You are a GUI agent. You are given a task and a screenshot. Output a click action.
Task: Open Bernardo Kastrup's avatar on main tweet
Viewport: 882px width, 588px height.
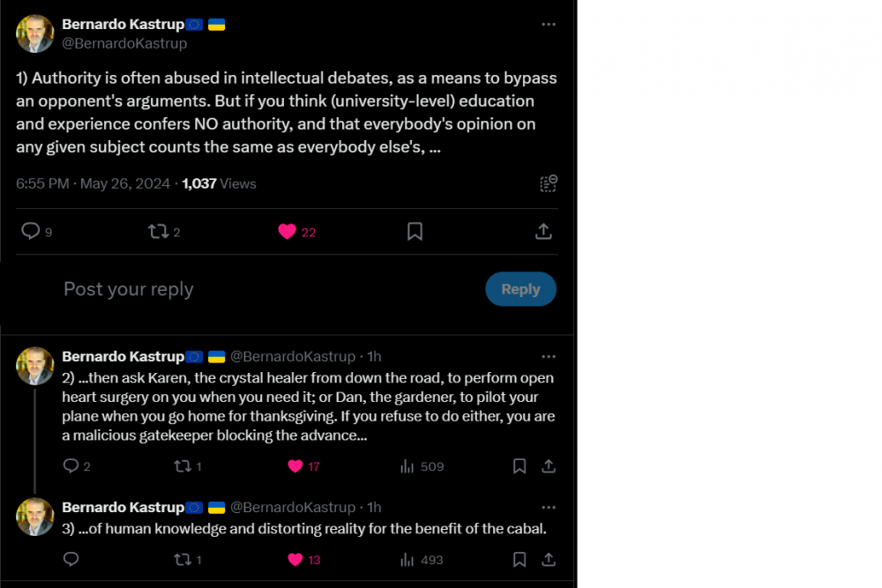tap(35, 33)
